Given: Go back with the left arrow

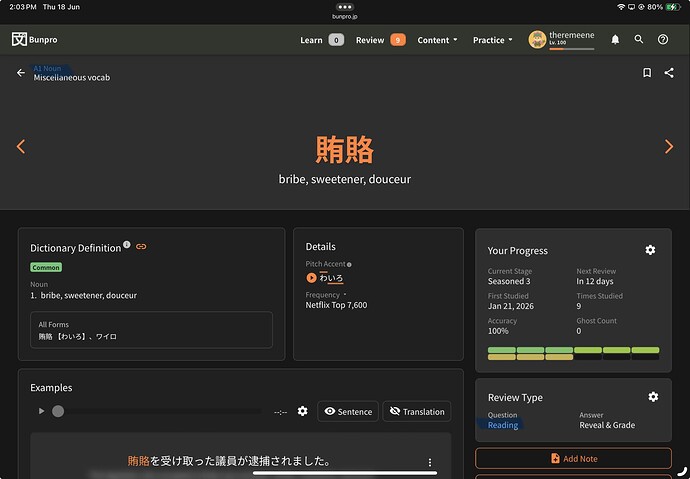Looking at the screenshot, I should pyautogui.click(x=21, y=73).
